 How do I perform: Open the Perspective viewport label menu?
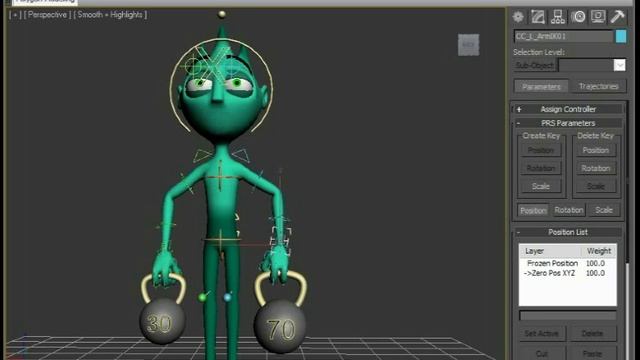pyautogui.click(x=47, y=15)
